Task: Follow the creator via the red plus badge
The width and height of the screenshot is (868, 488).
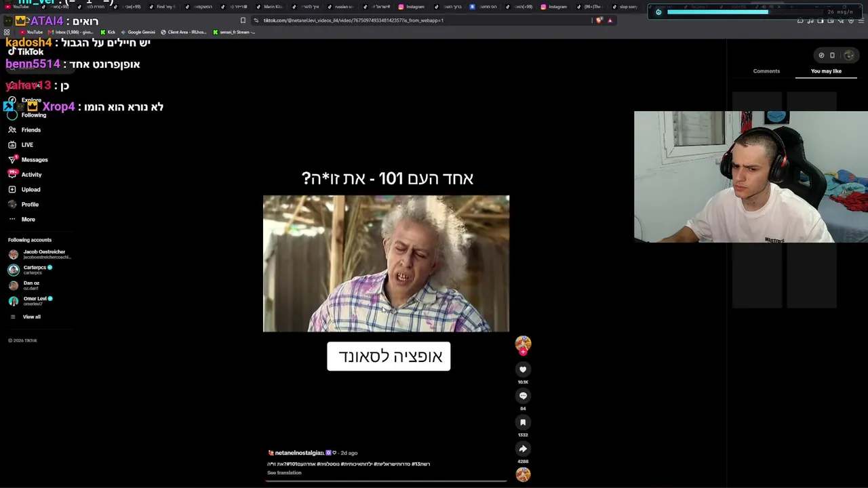Action: click(523, 352)
